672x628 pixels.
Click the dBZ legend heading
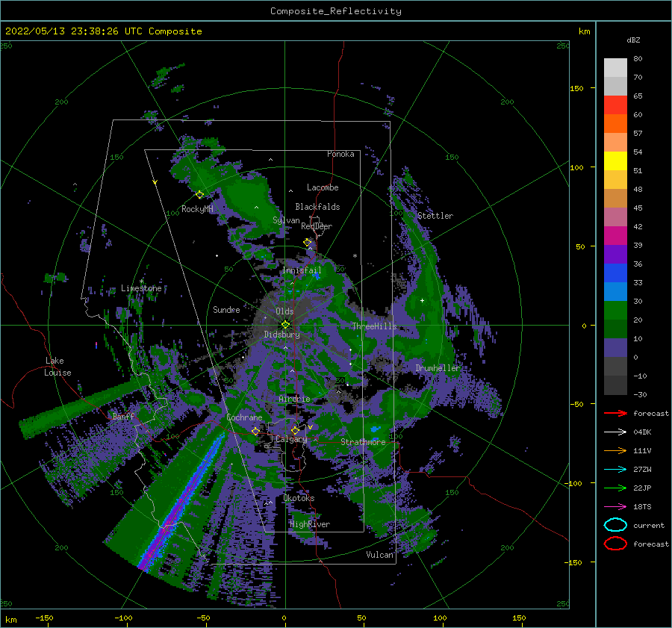coord(633,40)
